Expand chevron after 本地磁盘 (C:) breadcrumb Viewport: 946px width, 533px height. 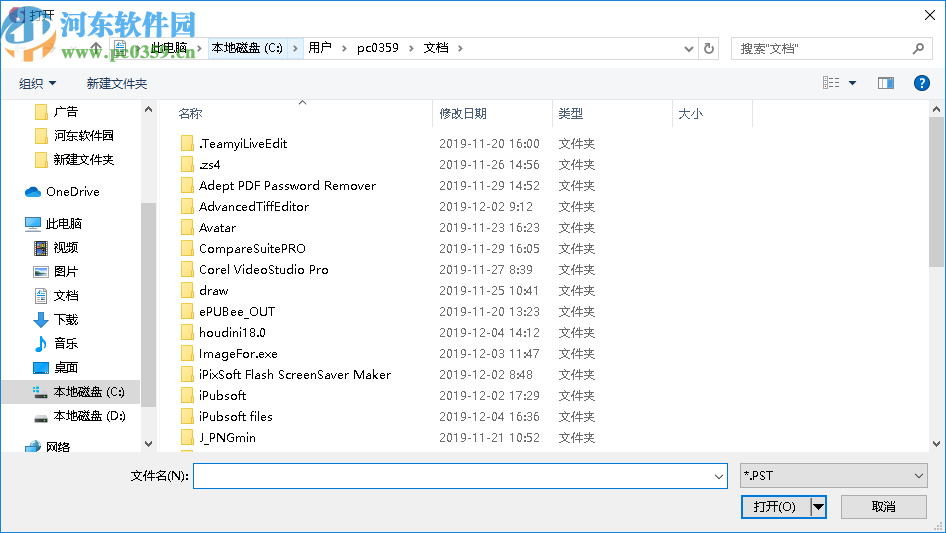pyautogui.click(x=295, y=48)
